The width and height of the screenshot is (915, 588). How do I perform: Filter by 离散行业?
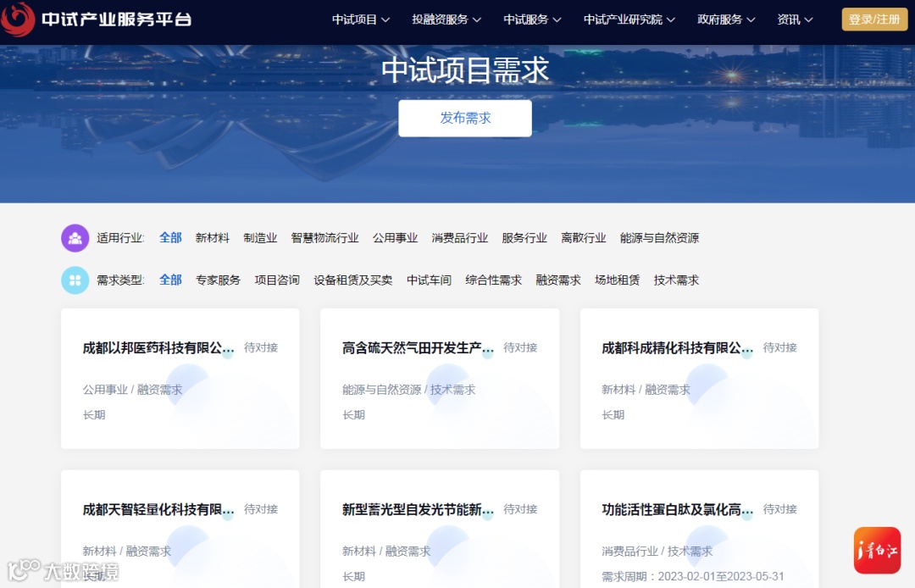pyautogui.click(x=584, y=238)
